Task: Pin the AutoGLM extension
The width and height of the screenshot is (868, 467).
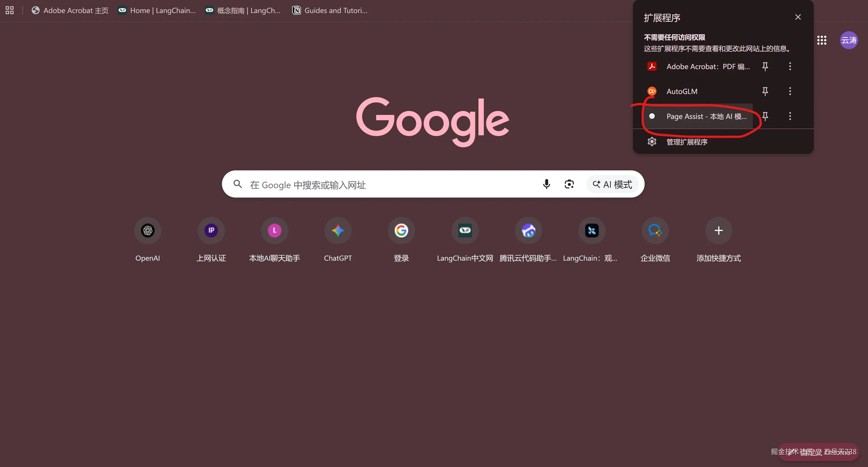Action: pos(765,91)
